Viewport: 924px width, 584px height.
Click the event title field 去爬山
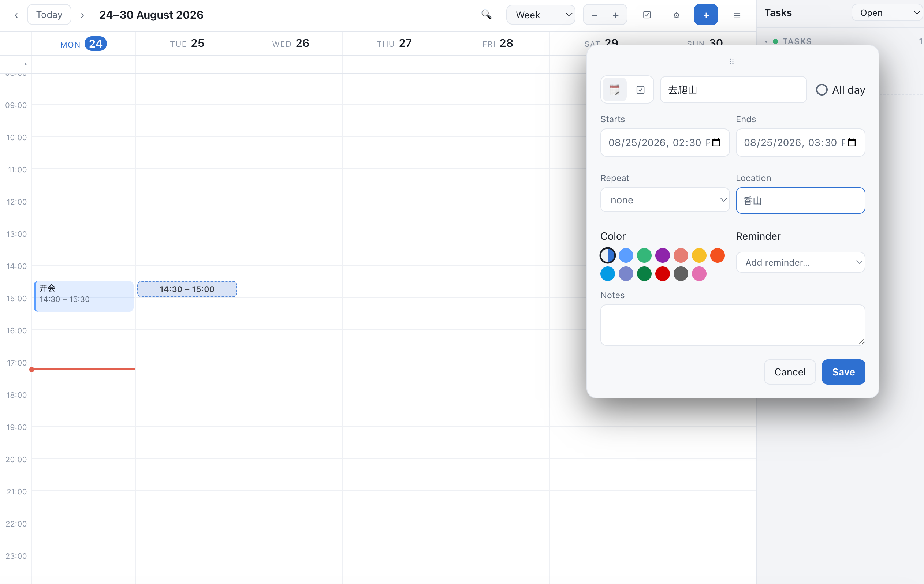point(733,90)
